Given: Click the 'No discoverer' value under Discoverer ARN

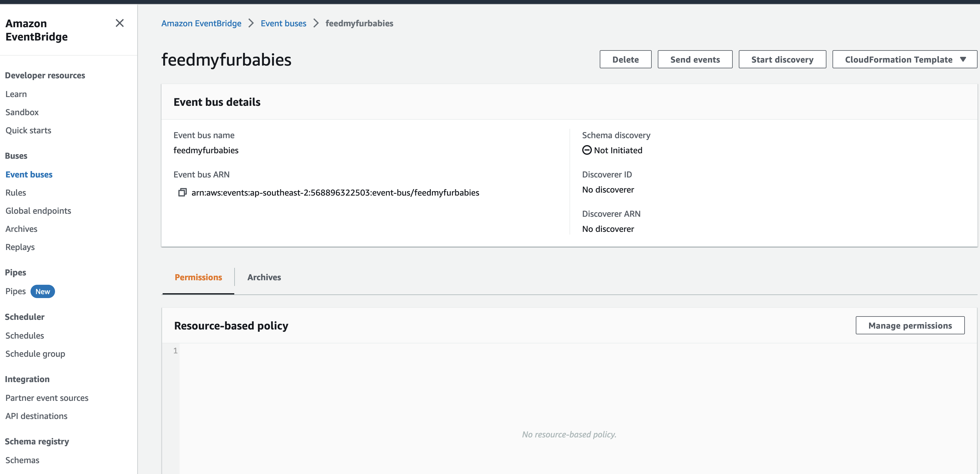Looking at the screenshot, I should tap(608, 229).
